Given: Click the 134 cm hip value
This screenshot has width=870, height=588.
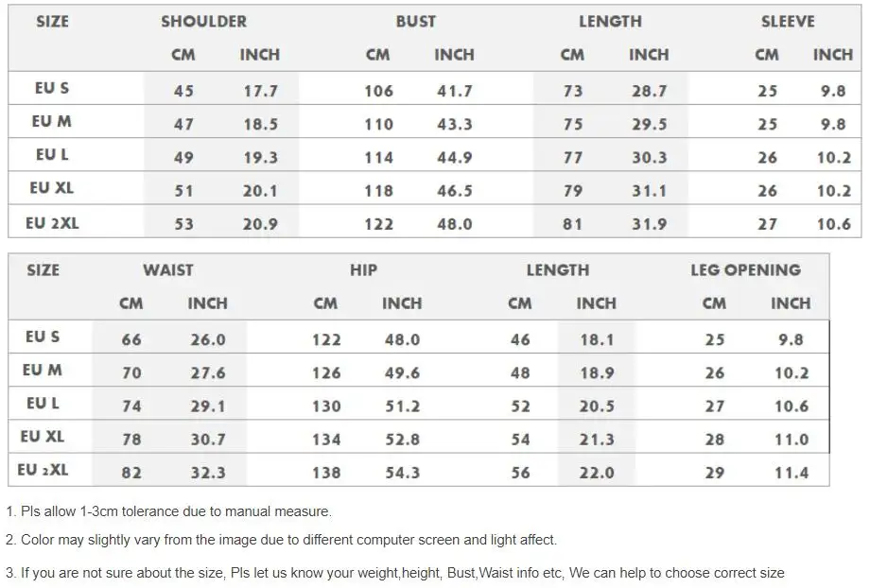Looking at the screenshot, I should [x=326, y=440].
